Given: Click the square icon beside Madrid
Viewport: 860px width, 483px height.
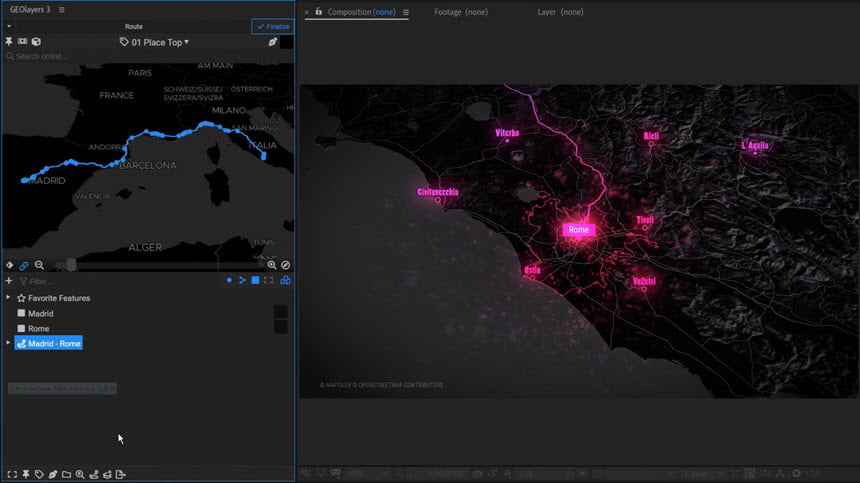Looking at the screenshot, I should [x=21, y=313].
